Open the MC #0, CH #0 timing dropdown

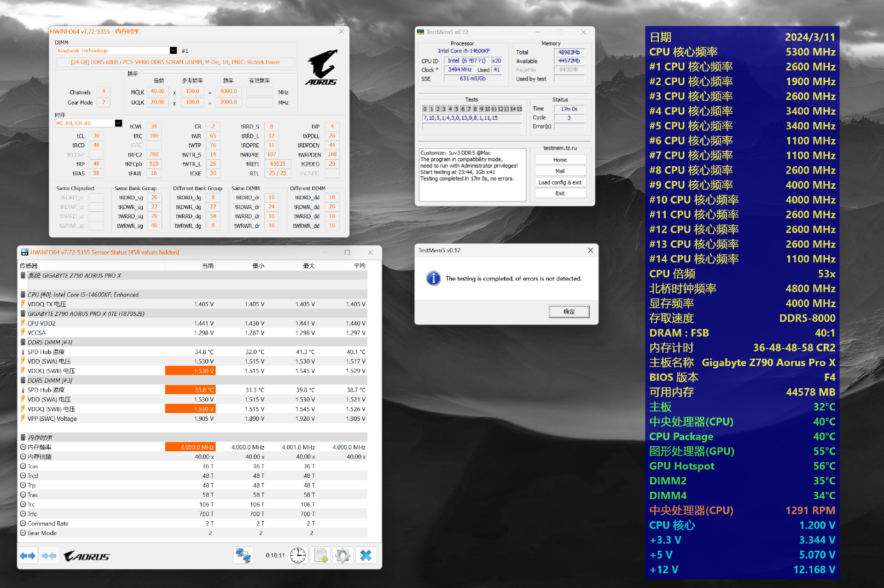click(x=118, y=123)
